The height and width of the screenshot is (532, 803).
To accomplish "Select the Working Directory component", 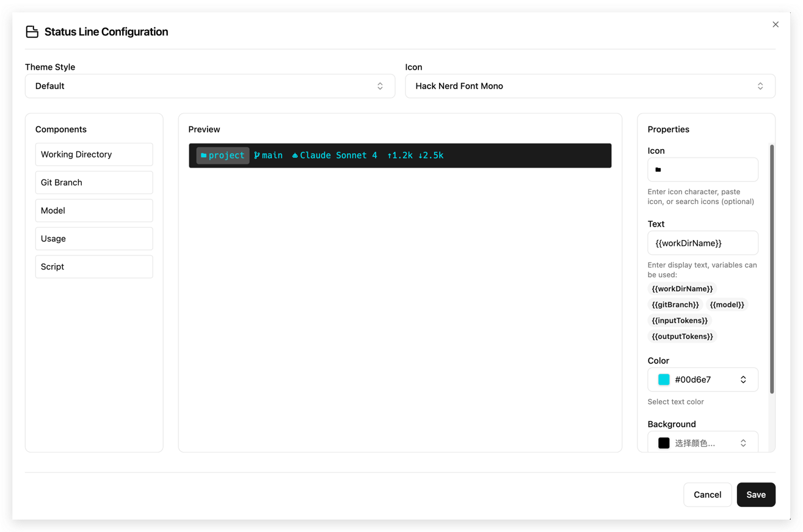I will click(93, 154).
